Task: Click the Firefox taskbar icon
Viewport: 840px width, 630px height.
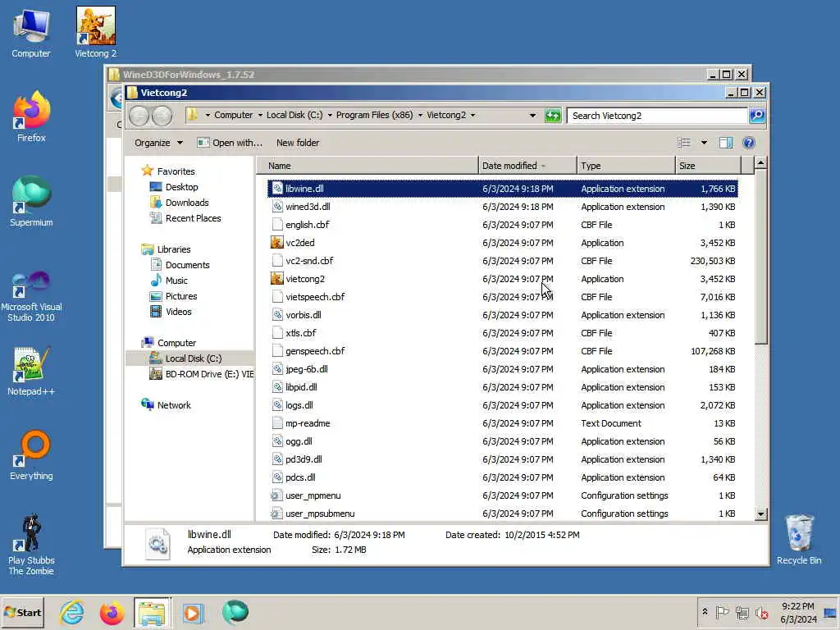Action: [112, 612]
